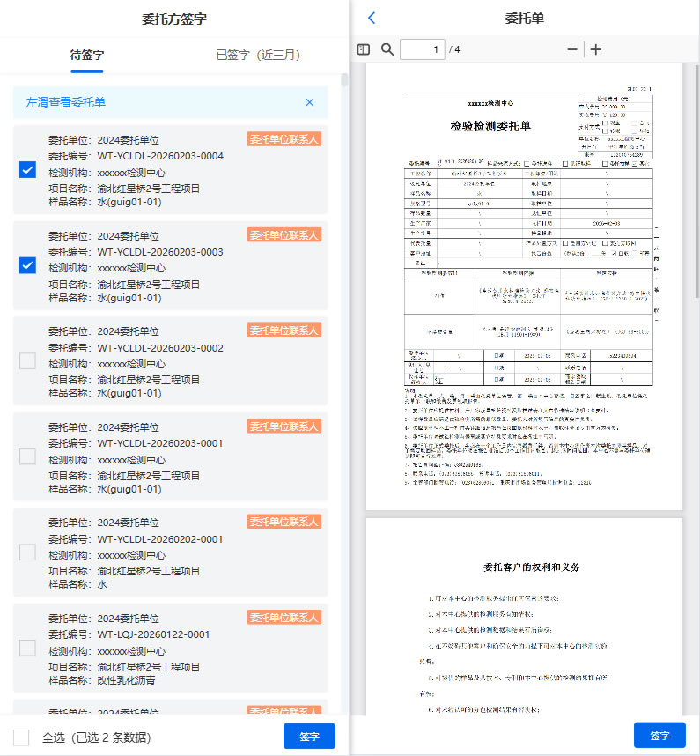Toggle the PDF sidebar panel icon

[364, 49]
